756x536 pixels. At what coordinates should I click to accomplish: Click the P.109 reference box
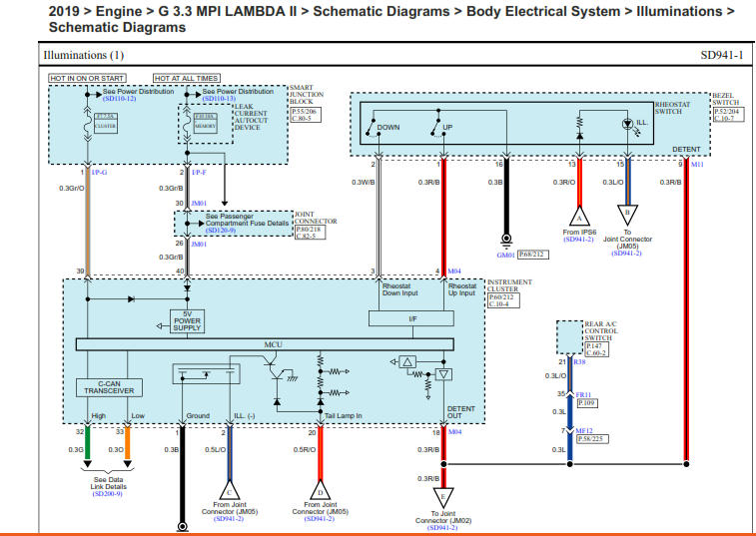click(587, 402)
